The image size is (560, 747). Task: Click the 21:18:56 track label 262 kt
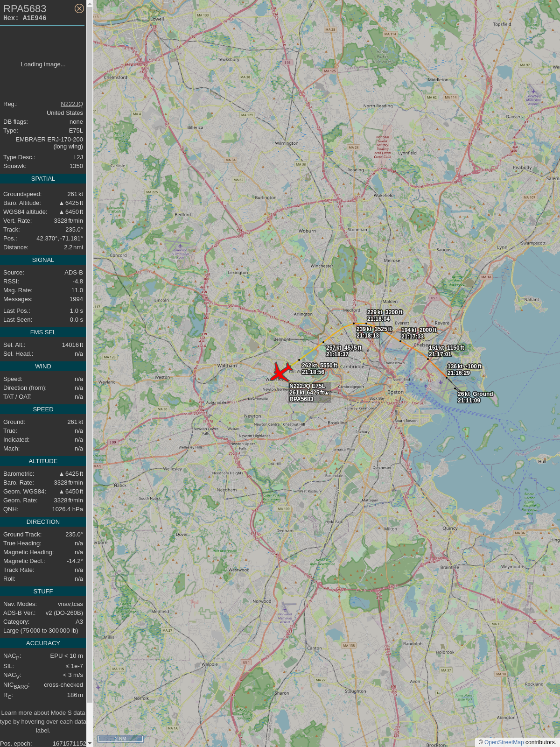(320, 369)
